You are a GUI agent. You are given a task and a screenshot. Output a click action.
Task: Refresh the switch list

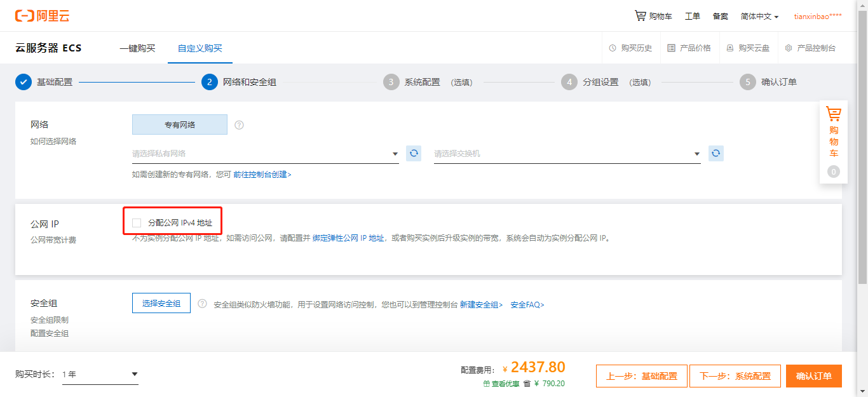(x=716, y=153)
